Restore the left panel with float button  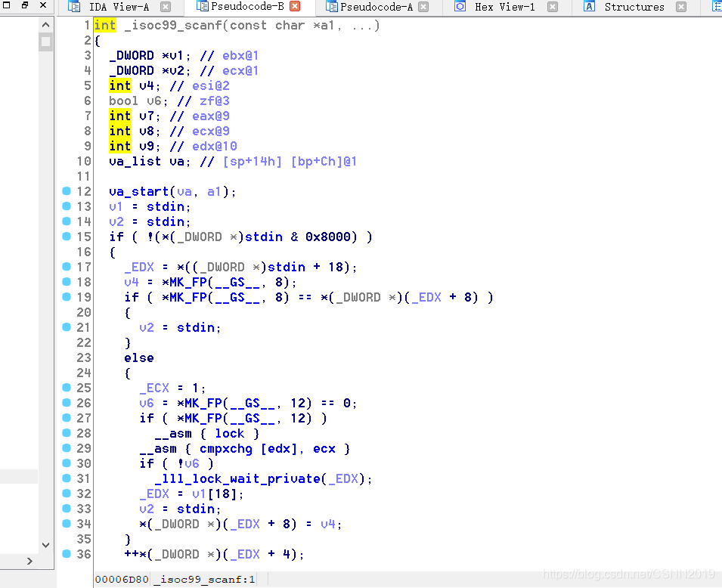pos(25,5)
